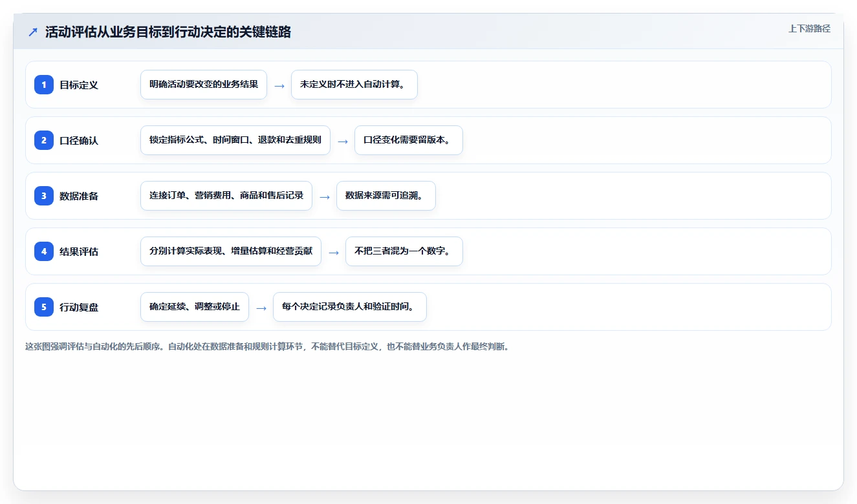Click the arrow icon beside the diagram title
The height and width of the screenshot is (504, 857).
pos(33,32)
